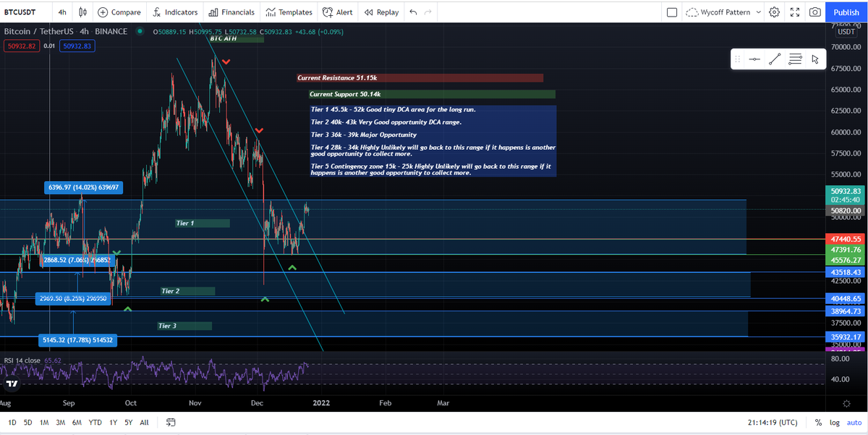Set date range to 1M
Screen dimensions: 868x435
pyautogui.click(x=44, y=422)
